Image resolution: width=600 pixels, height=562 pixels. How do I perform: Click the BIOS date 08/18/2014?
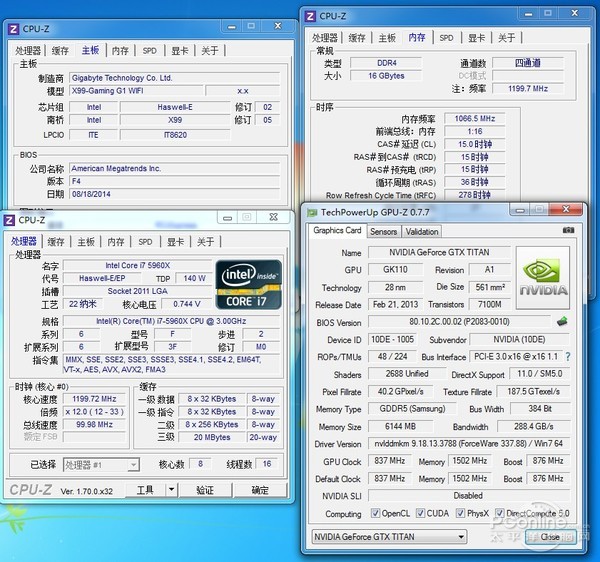pos(174,194)
